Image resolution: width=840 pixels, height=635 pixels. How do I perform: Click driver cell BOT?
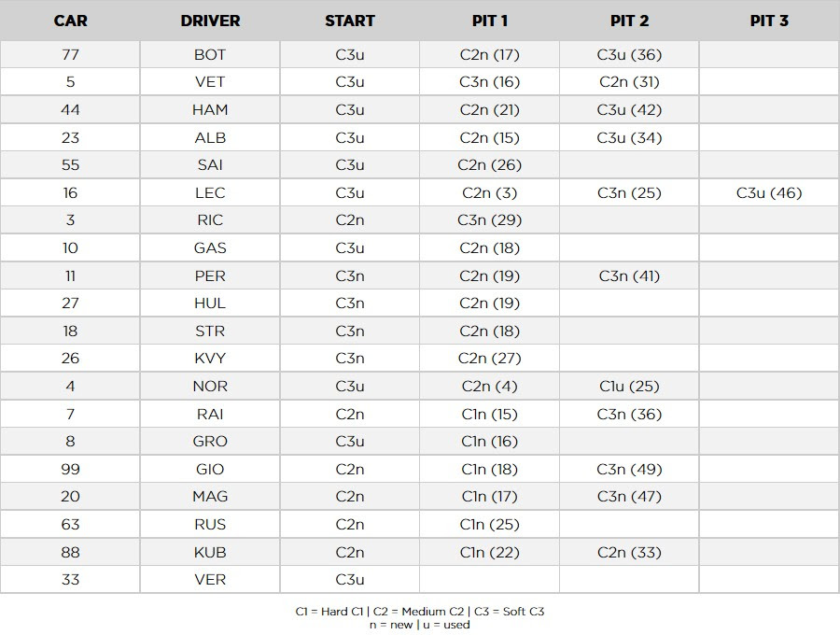pos(210,55)
